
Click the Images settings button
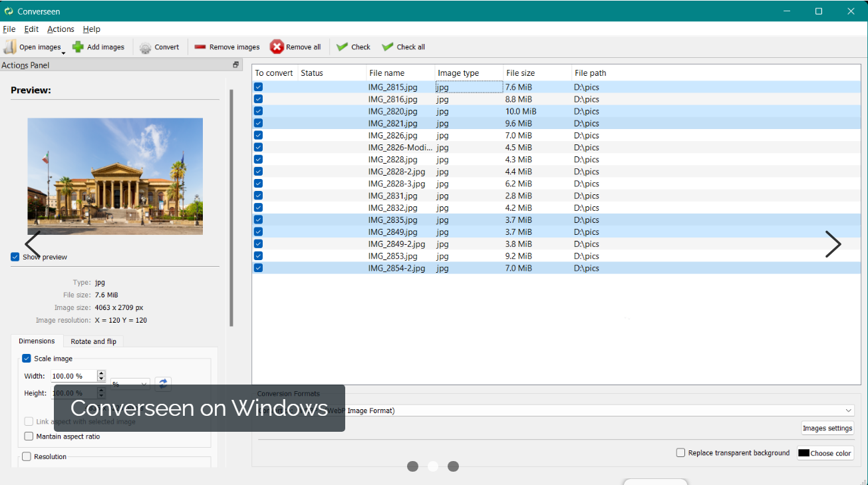[x=827, y=428]
